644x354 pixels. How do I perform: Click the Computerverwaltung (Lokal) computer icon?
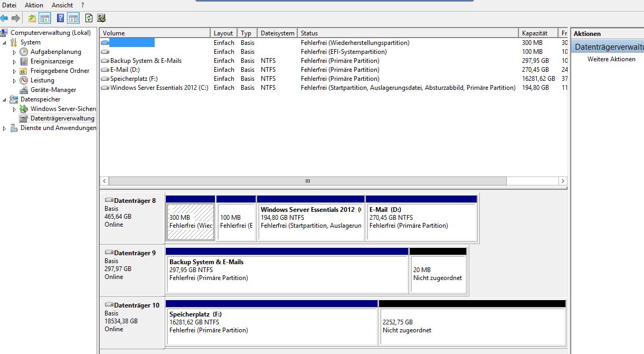(4, 33)
